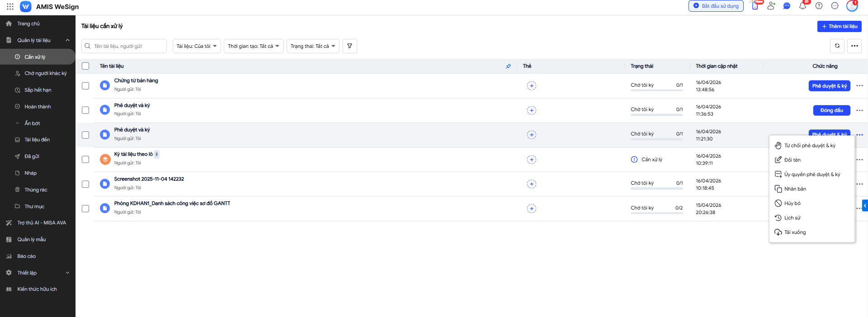Select all documents with header checkbox
This screenshot has height=317, width=868.
(85, 66)
